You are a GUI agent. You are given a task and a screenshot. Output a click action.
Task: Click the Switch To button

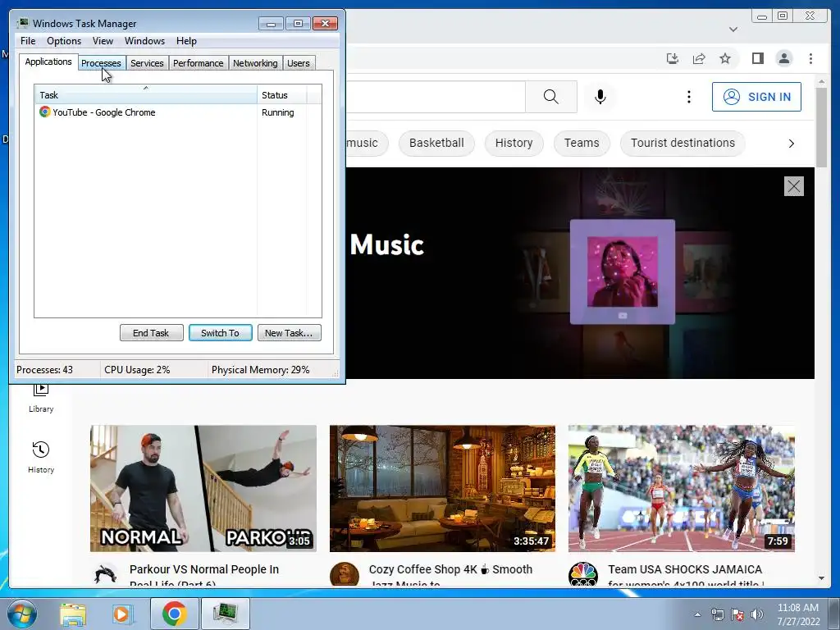220,333
